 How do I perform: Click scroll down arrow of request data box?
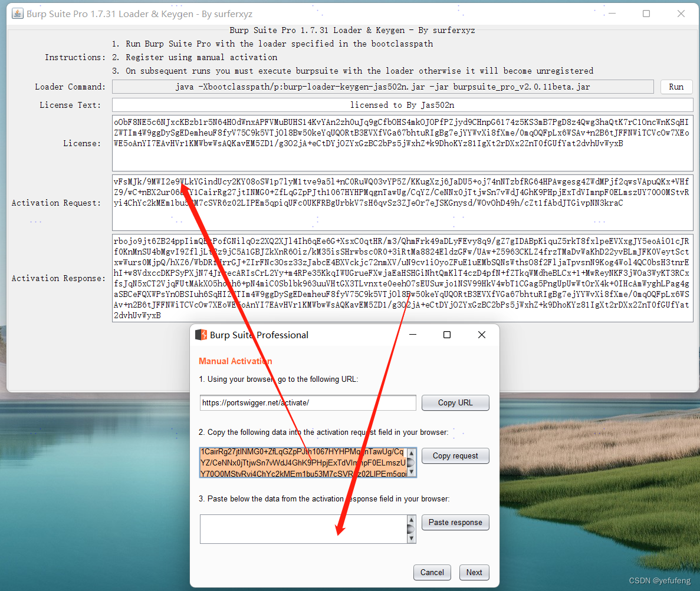point(412,472)
